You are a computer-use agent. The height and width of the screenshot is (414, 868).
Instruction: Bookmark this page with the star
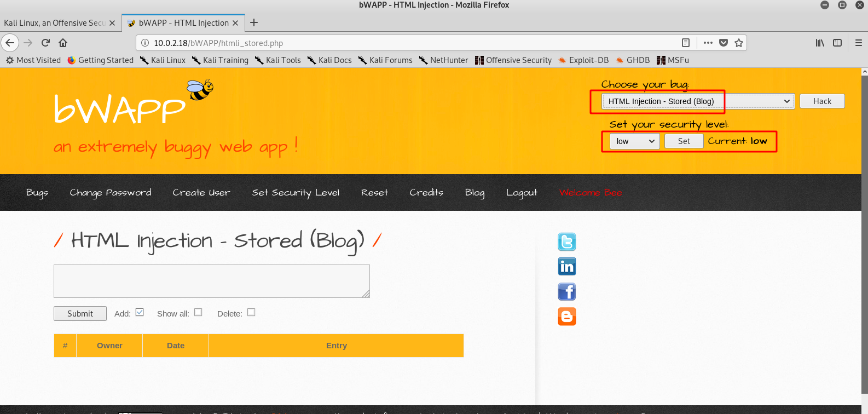pos(739,43)
